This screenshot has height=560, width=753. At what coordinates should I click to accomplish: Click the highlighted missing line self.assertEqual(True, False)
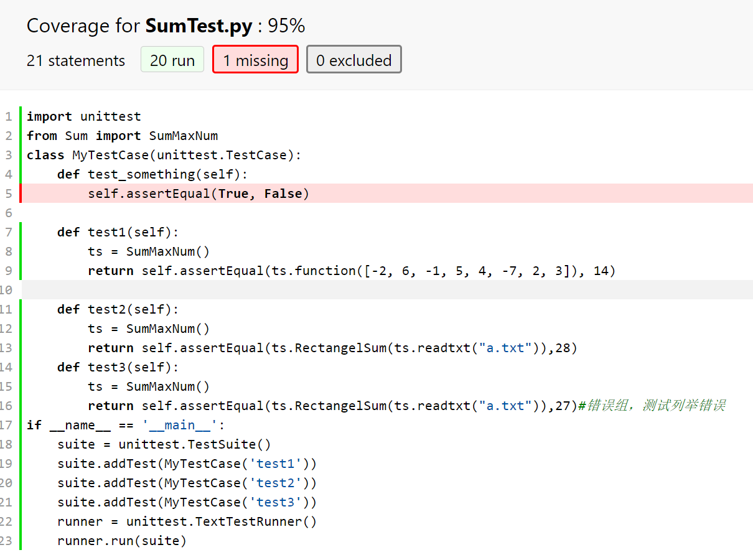tap(199, 194)
